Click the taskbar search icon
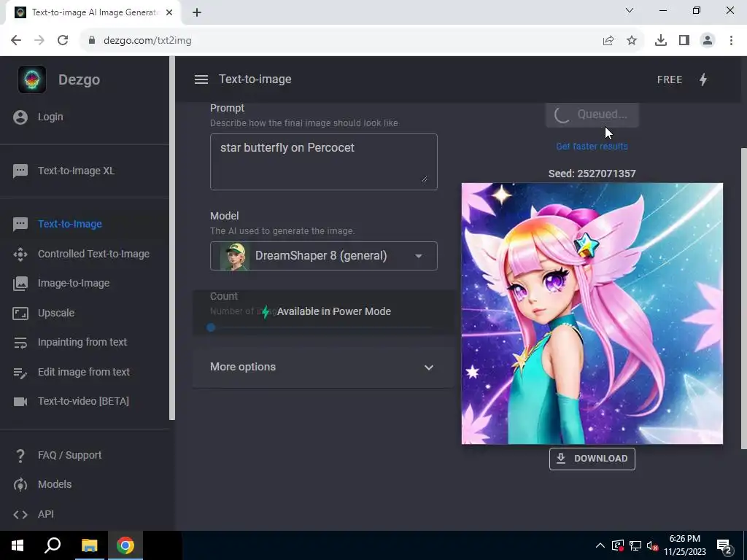This screenshot has width=747, height=560. [53, 545]
